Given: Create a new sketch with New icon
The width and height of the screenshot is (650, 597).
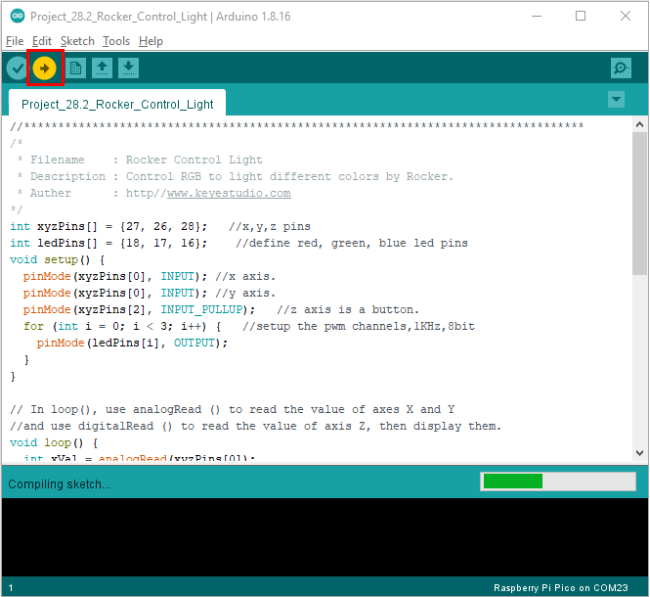Looking at the screenshot, I should (75, 68).
